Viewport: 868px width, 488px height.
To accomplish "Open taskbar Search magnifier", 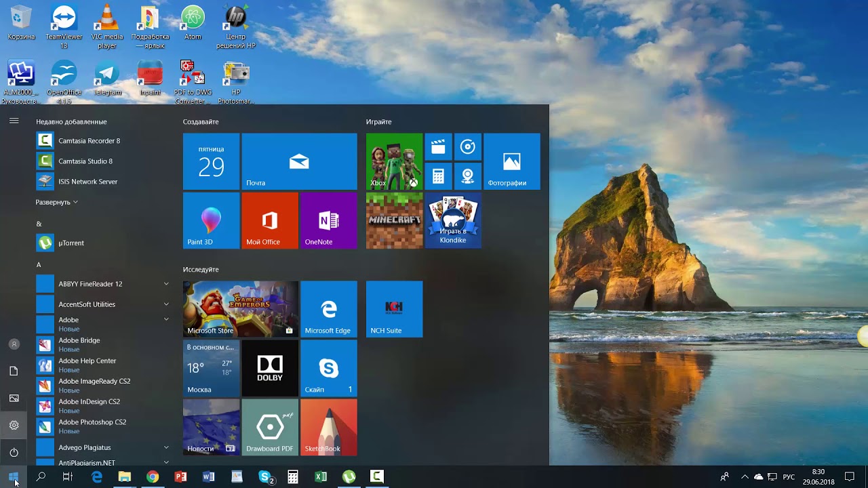I will (x=41, y=477).
